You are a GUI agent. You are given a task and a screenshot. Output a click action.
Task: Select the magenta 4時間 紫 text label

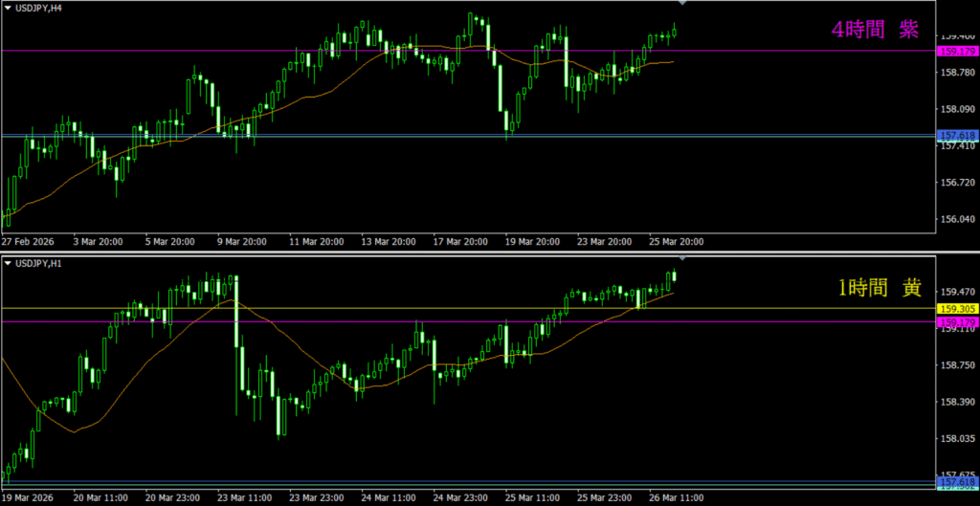tap(875, 30)
